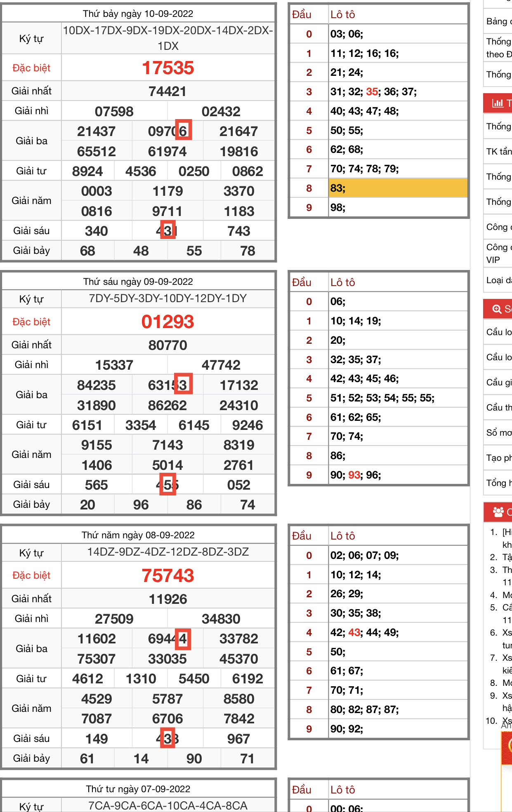Image resolution: width=512 pixels, height=812 pixels.
Task: Click loto row '80; 82; 87; 87;'
Action: point(398,709)
